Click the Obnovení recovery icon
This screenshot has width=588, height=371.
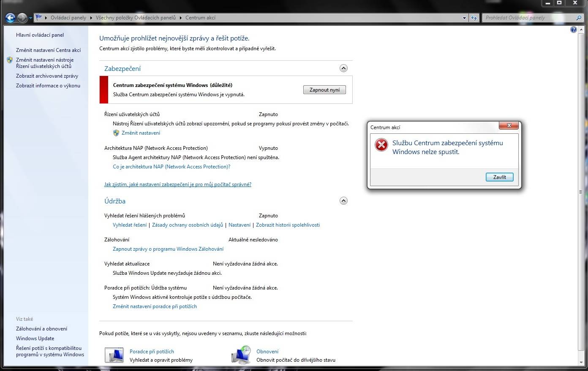(241, 355)
